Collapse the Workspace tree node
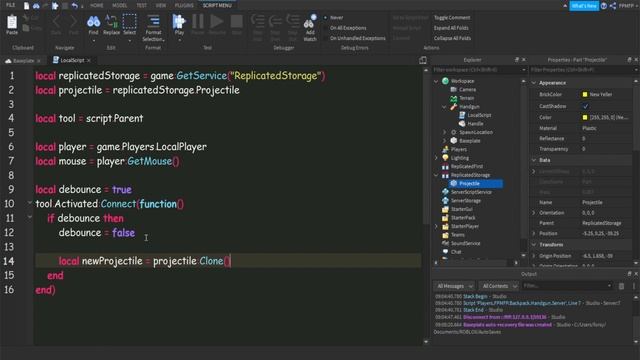This screenshot has width=640, height=360. tap(436, 81)
